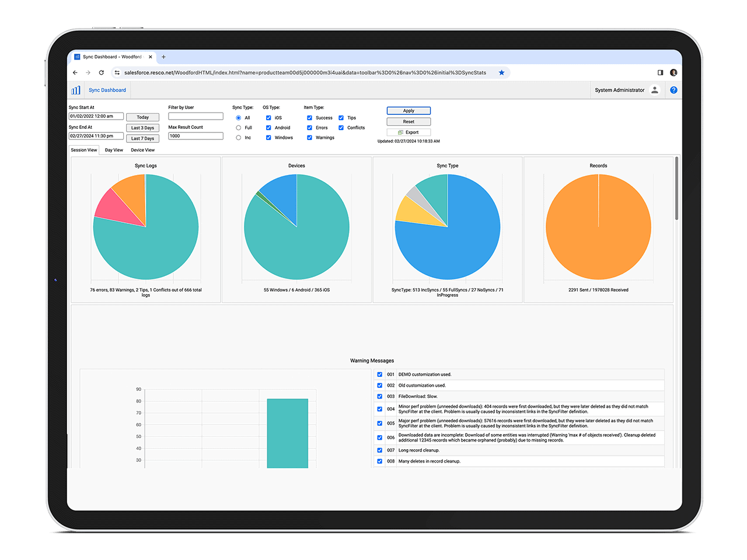Click the Sync Dashboard chart logo icon
The width and height of the screenshot is (747, 560).
pos(76,90)
